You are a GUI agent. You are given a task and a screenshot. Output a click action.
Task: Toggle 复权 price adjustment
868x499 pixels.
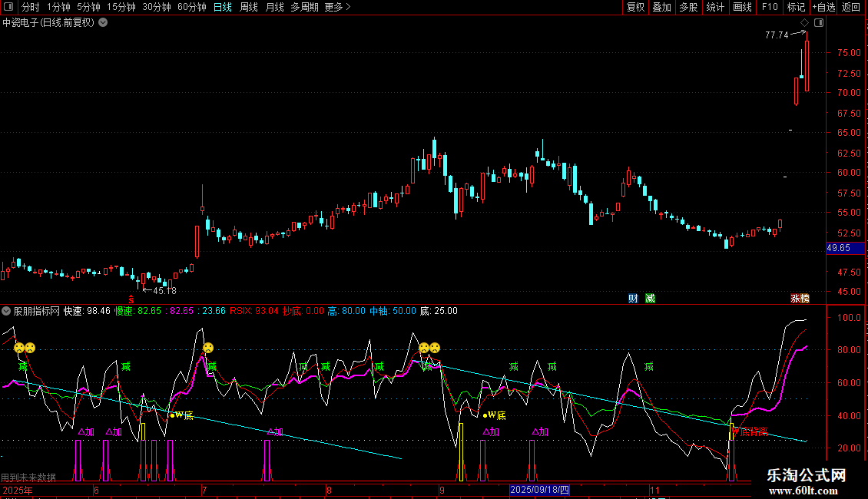point(635,7)
